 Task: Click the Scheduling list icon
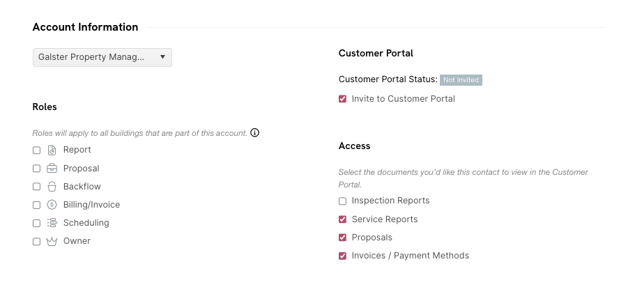click(x=52, y=223)
